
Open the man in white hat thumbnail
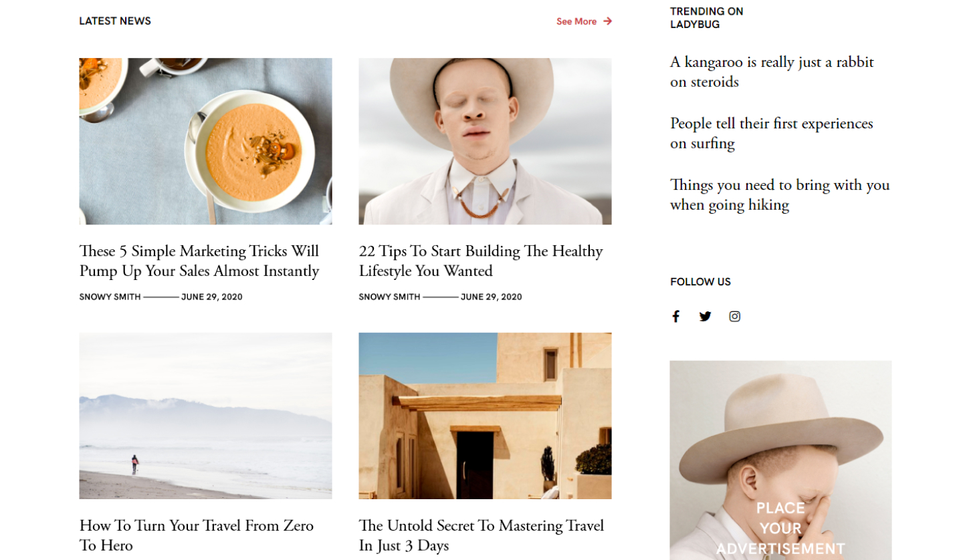(x=485, y=141)
